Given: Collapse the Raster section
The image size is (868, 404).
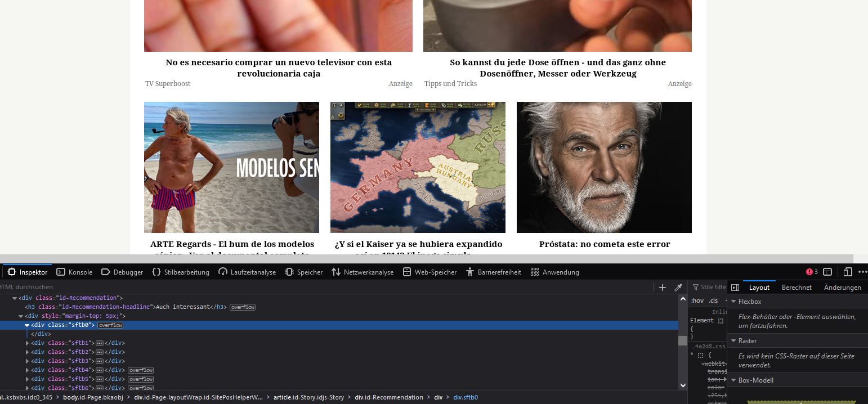Looking at the screenshot, I should [733, 341].
